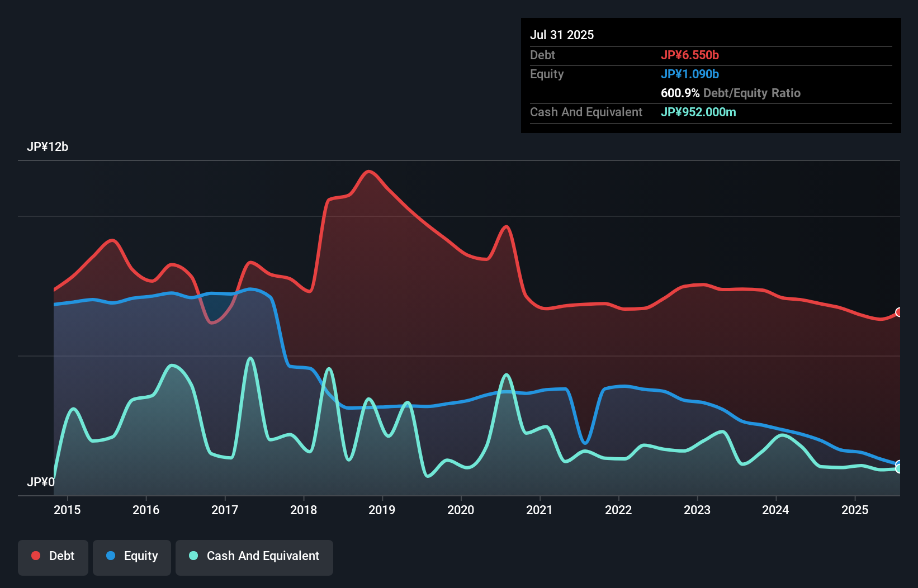The width and height of the screenshot is (918, 588).
Task: Click the teal Cash value in the tooltip
Action: [698, 112]
